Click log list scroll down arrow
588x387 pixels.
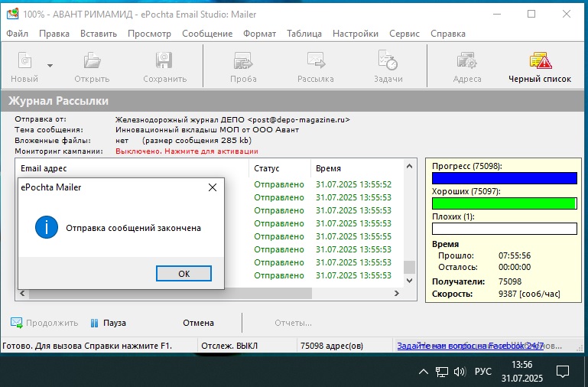[410, 281]
